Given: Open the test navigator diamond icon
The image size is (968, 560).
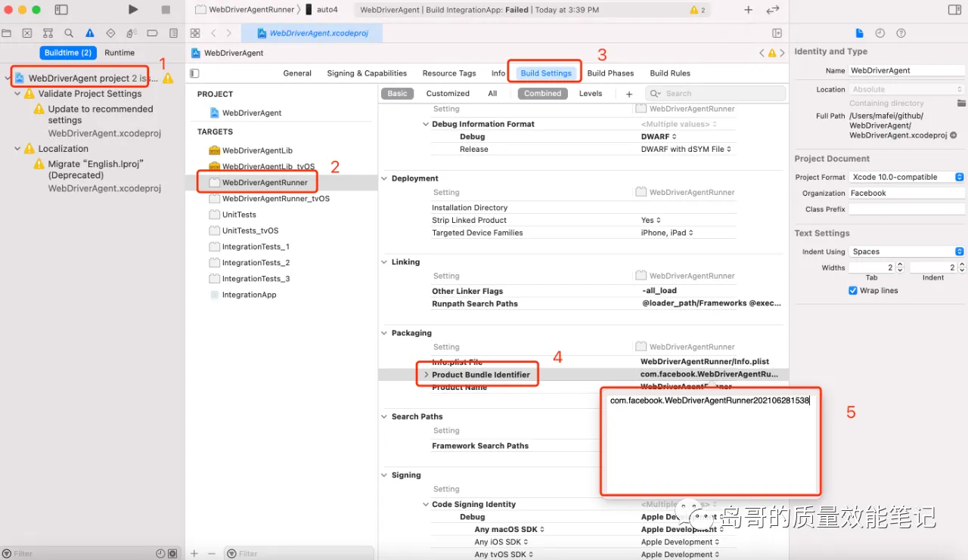Looking at the screenshot, I should coord(110,33).
